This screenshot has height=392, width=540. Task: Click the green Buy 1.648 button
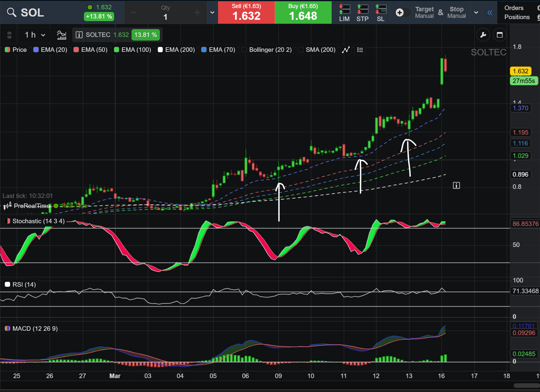pos(303,13)
